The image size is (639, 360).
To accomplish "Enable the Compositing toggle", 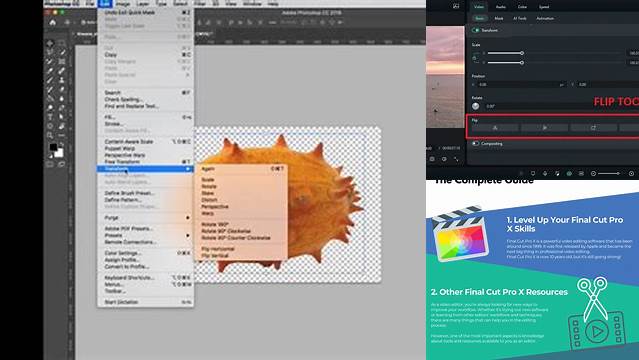I will coord(475,144).
